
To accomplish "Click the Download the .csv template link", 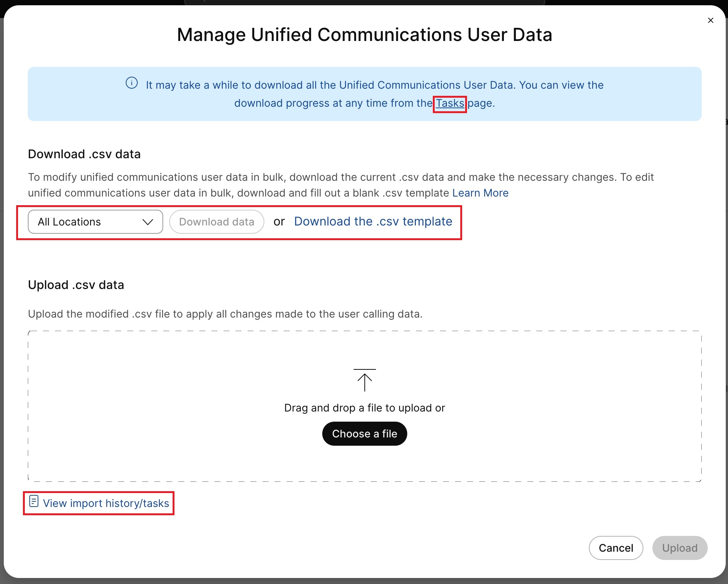I will pyautogui.click(x=373, y=221).
